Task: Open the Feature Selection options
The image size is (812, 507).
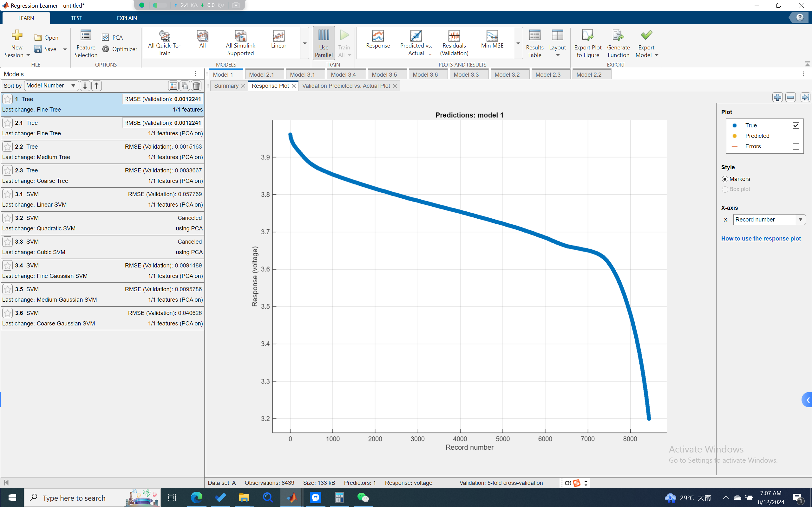Action: coord(86,44)
